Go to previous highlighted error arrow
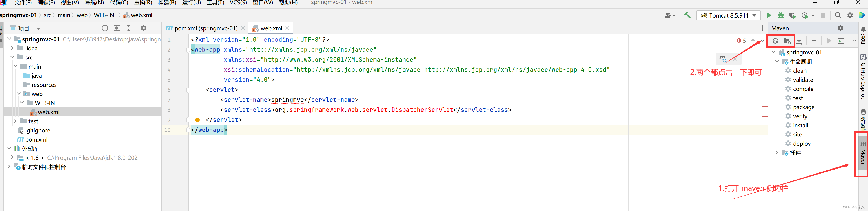 [753, 41]
